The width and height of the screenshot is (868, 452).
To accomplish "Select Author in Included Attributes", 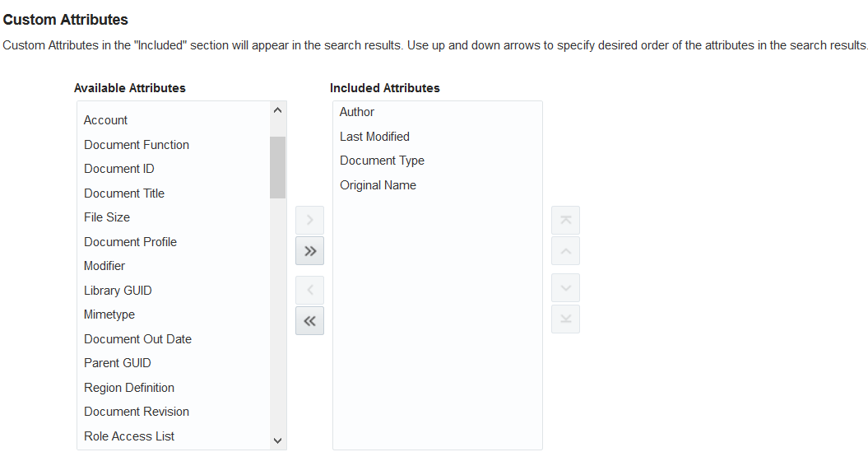I will pyautogui.click(x=438, y=112).
